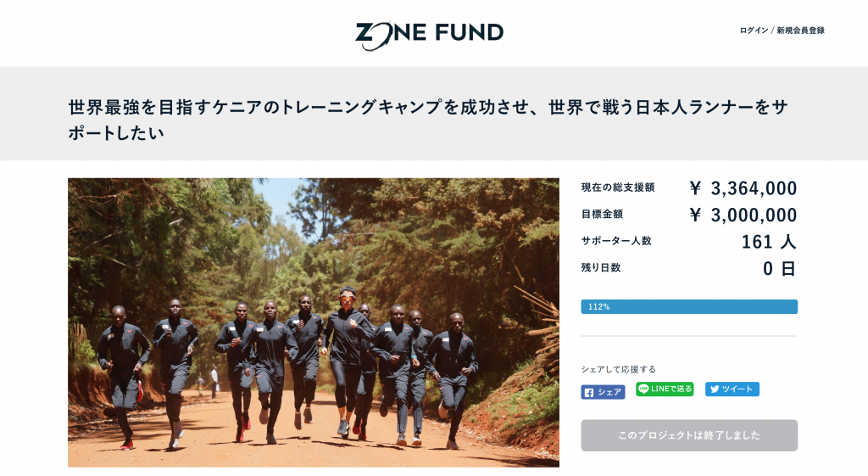This screenshot has height=476, width=868.
Task: Click the project title heading text
Action: click(428, 120)
